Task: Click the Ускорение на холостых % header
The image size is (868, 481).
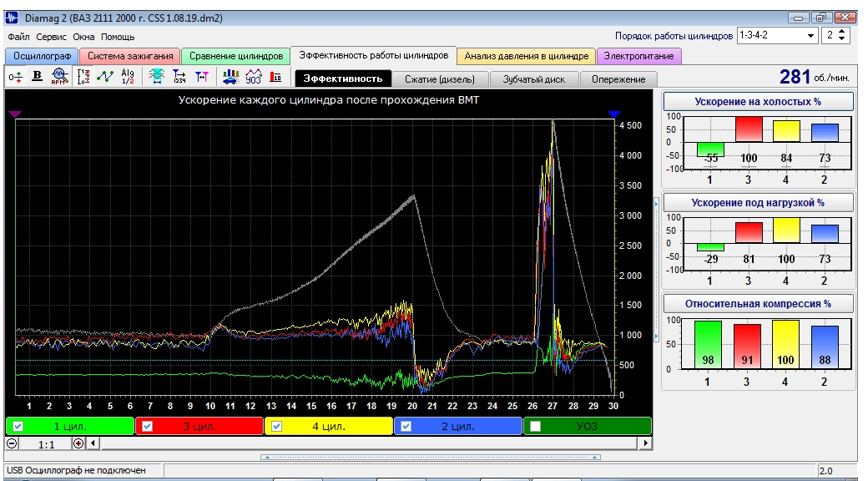Action: point(758,102)
